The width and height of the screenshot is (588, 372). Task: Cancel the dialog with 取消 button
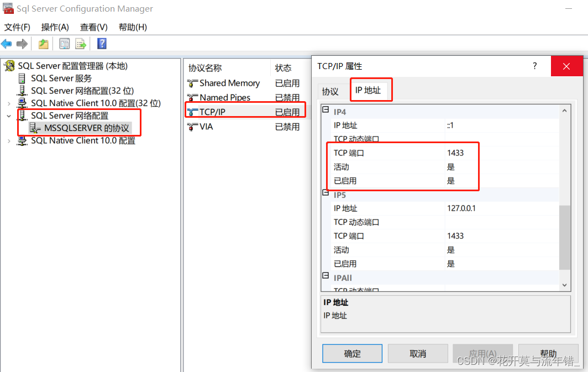tap(418, 353)
